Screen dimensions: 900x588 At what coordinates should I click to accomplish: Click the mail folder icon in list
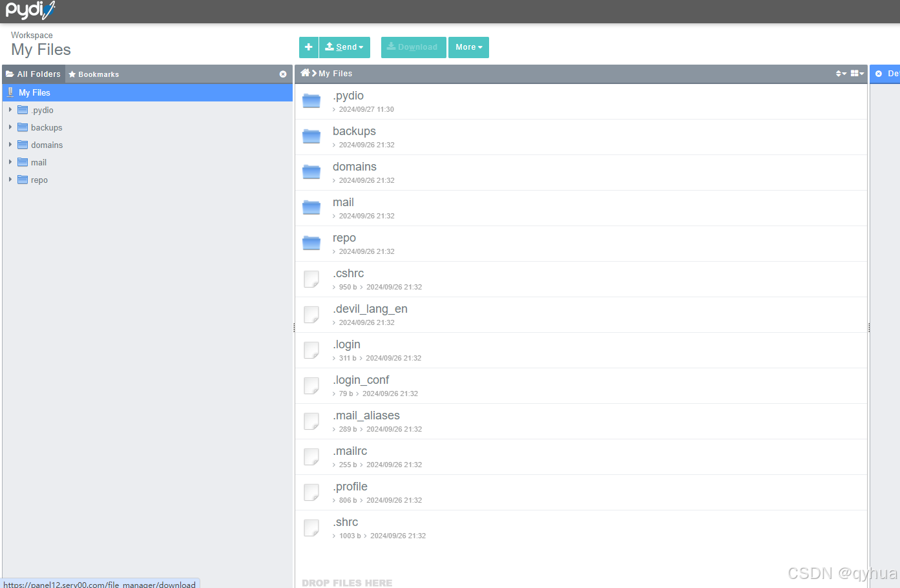click(311, 207)
